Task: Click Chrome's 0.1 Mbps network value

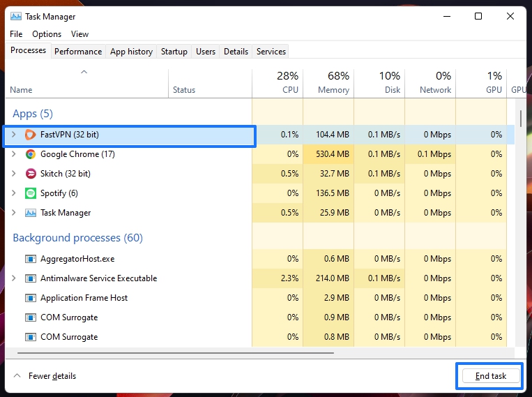Action: pos(434,154)
